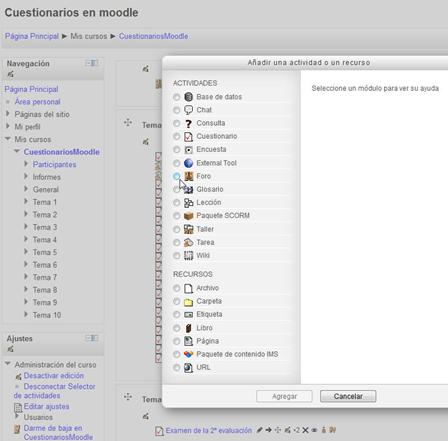Screen dimensions: 448x441
Task: Click the Chat speech bubble icon
Action: coord(188,110)
